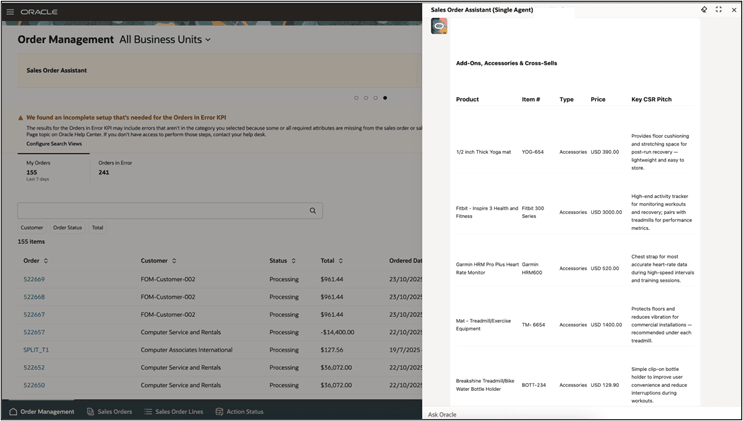Viewport: 743px width, 421px height.
Task: Click item number YOG-654
Action: click(x=533, y=152)
